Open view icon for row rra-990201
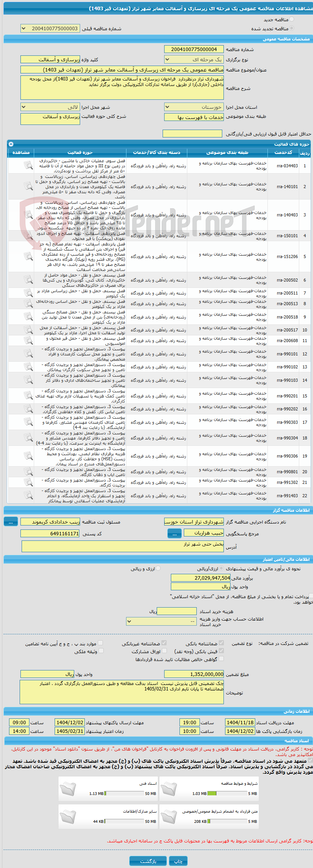The width and height of the screenshot is (313, 868). (x=28, y=396)
